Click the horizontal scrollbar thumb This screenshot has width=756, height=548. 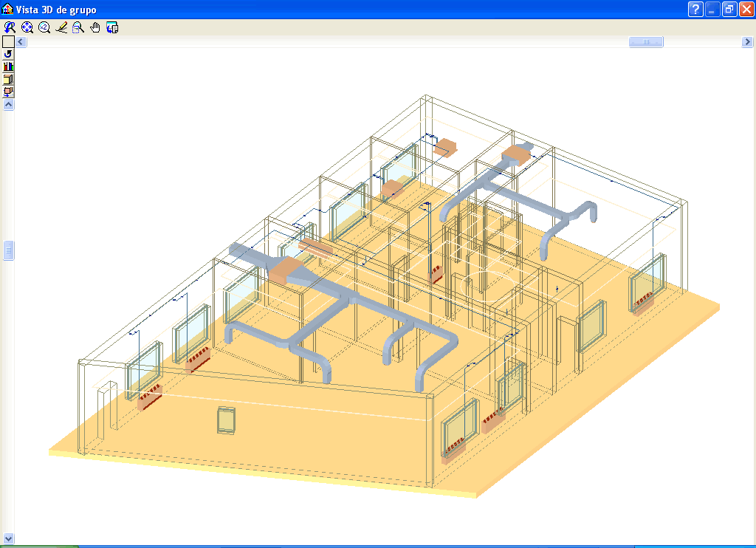click(646, 42)
